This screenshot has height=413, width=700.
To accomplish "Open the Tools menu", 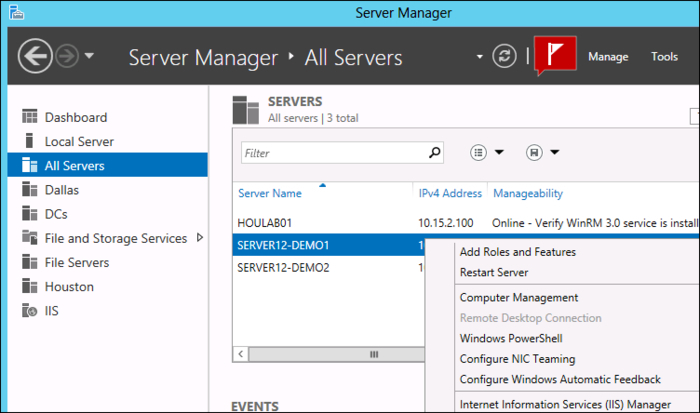I will point(664,57).
